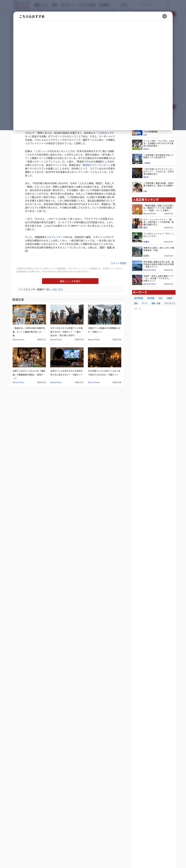Open photo feature 盛夏の新疆―大陸の夏を象徴する

click(x=159, y=184)
